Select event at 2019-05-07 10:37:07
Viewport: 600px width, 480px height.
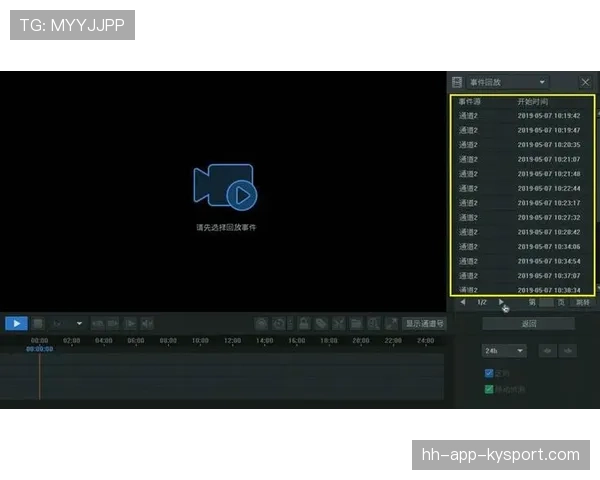tap(523, 276)
